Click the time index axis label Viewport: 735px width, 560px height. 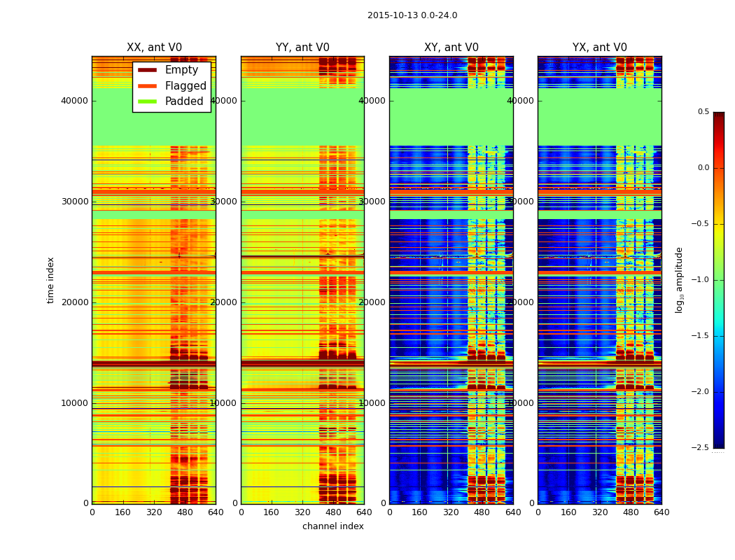[x=50, y=280]
